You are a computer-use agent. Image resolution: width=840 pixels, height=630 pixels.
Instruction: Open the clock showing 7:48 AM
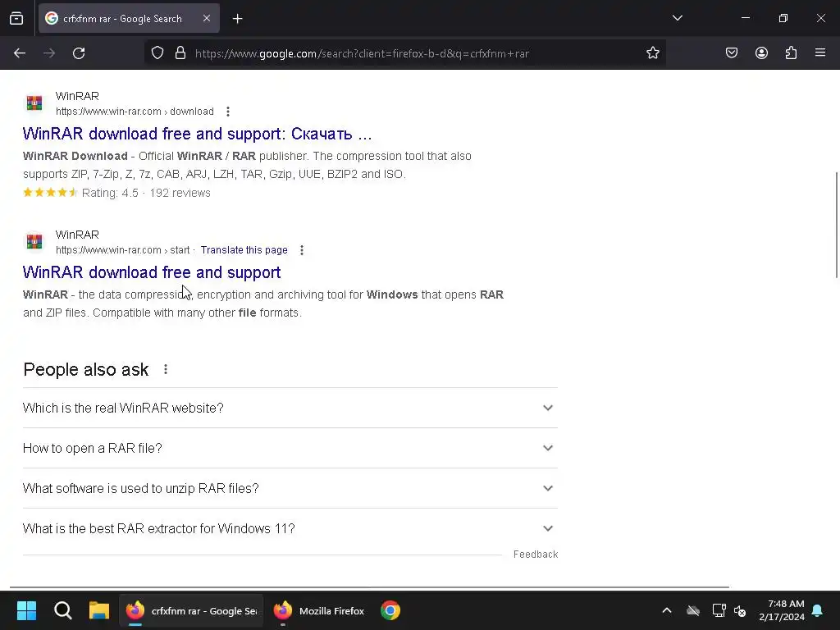tap(782, 610)
